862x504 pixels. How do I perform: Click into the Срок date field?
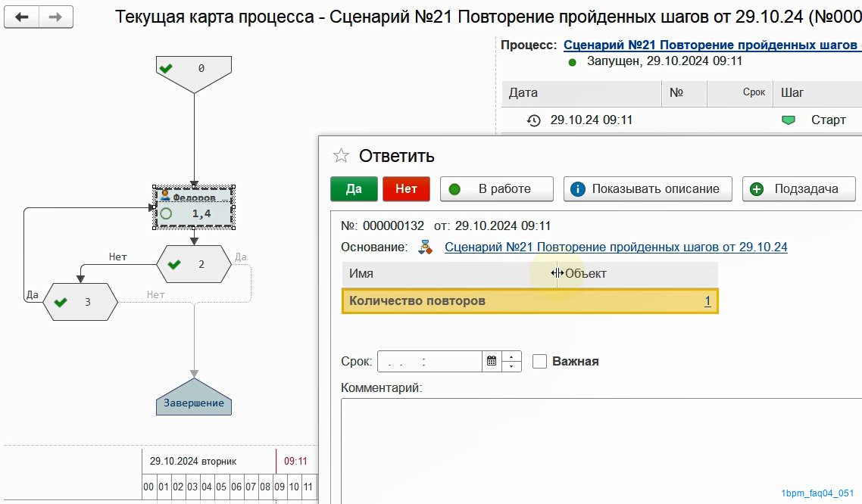[430, 361]
